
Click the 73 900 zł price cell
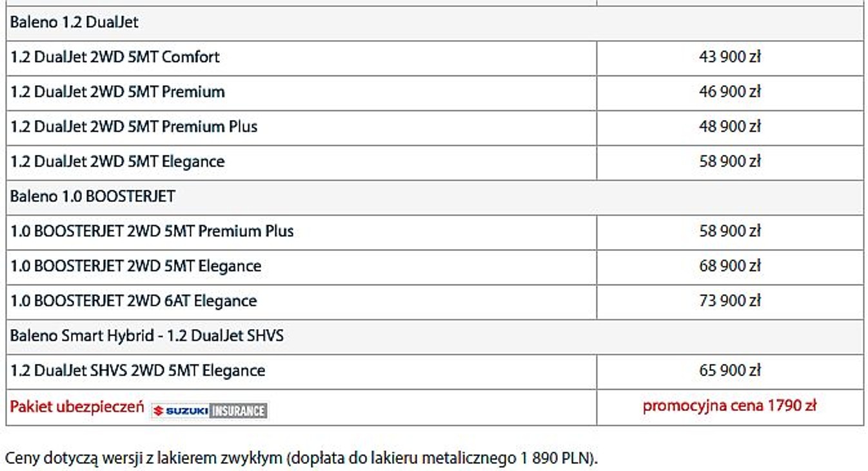point(730,301)
